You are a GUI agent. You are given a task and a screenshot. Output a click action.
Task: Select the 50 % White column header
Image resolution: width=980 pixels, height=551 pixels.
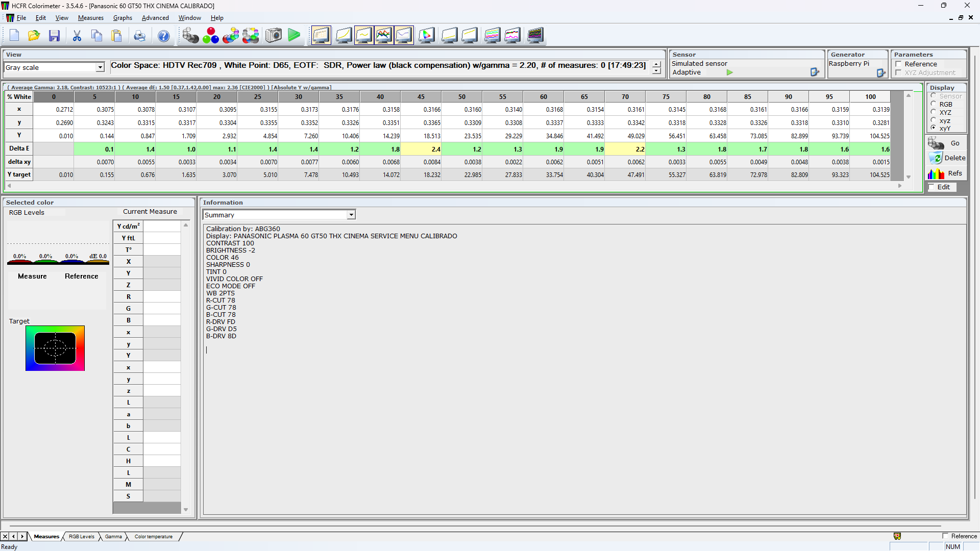462,96
